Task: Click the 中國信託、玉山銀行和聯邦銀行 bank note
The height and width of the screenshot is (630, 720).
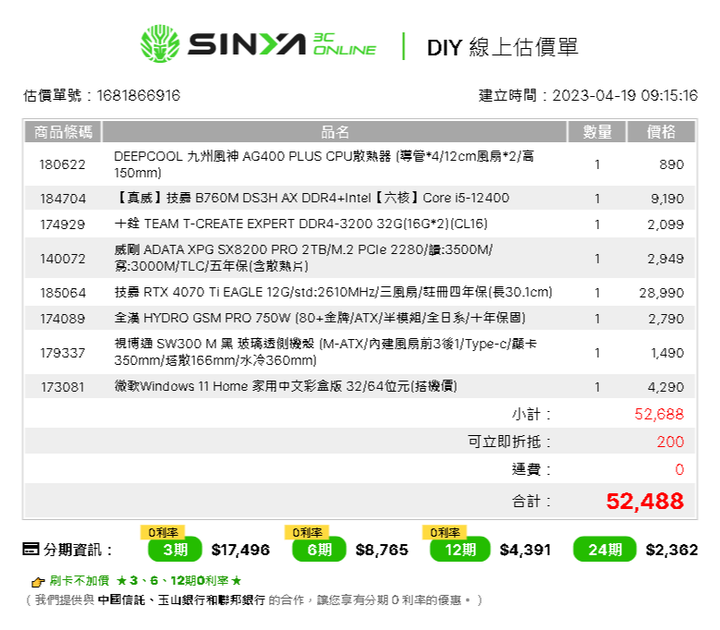Action: point(181,600)
